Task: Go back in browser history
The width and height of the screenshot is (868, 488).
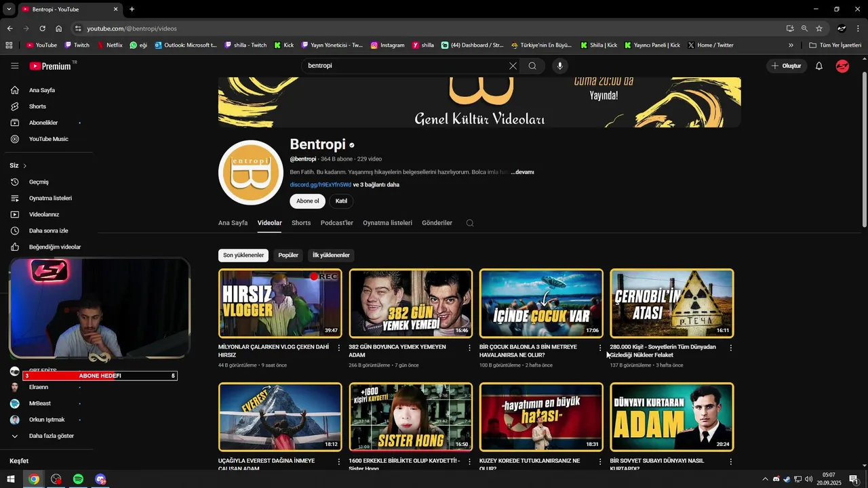Action: tap(9, 28)
